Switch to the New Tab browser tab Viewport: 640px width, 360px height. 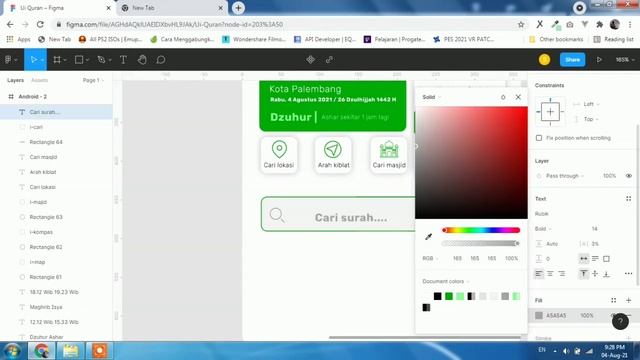[x=171, y=8]
